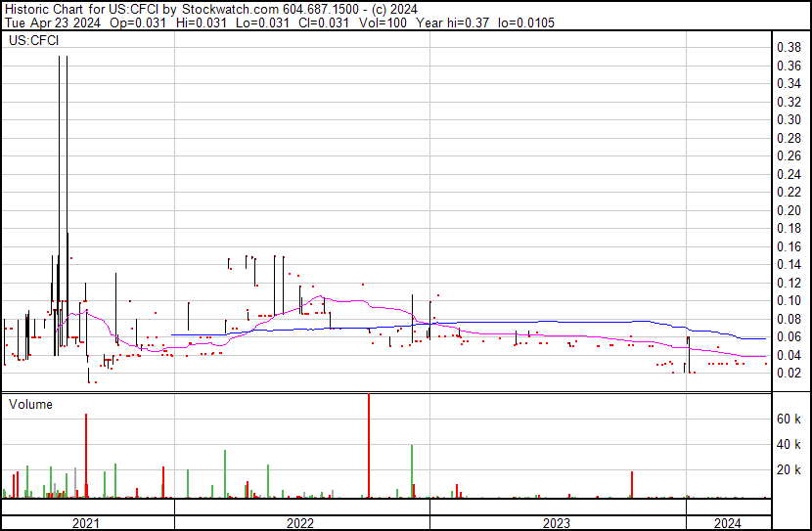Viewport: 812px width, 531px height.
Task: Select the 2021 year label on timeline
Action: click(87, 523)
